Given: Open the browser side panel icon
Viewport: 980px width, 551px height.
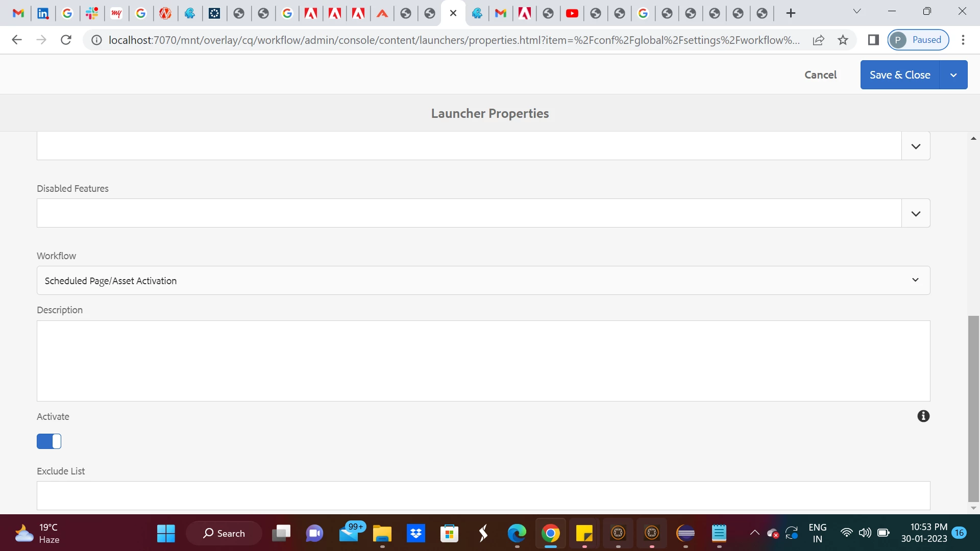Looking at the screenshot, I should coord(873,40).
